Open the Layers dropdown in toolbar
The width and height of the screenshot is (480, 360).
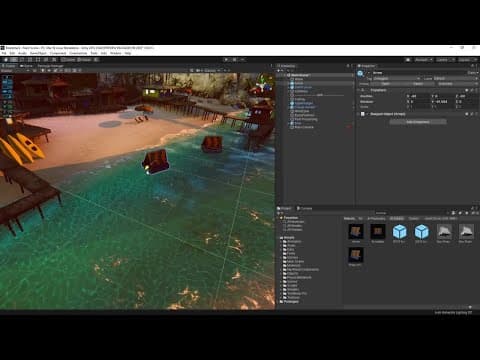click(445, 60)
